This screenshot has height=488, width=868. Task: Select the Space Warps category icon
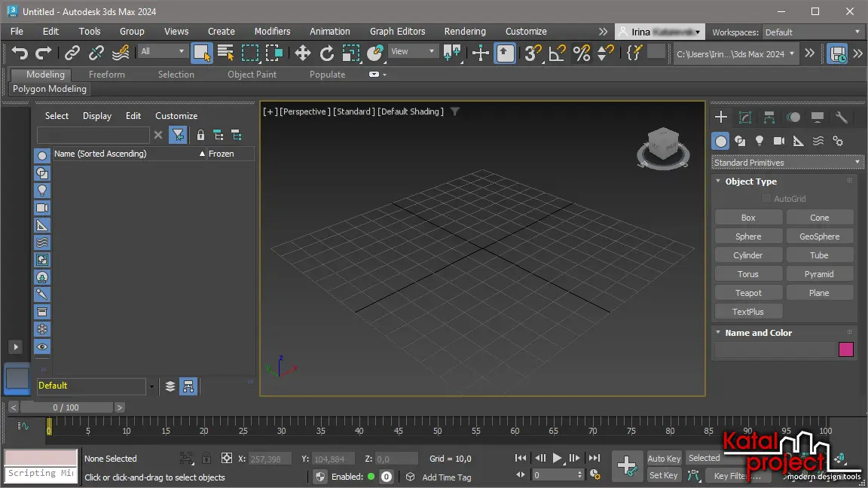click(x=818, y=141)
